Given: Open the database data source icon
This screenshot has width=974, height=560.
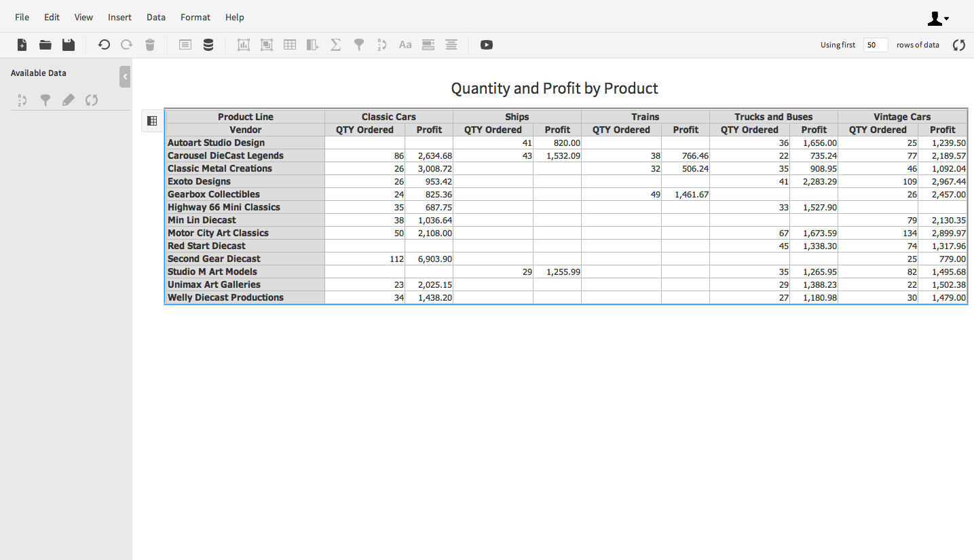Looking at the screenshot, I should pos(208,45).
